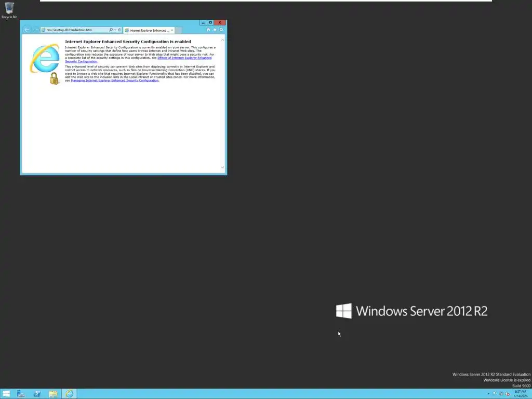
Task: Maximize the Internet Explorer window
Action: pyautogui.click(x=210, y=22)
